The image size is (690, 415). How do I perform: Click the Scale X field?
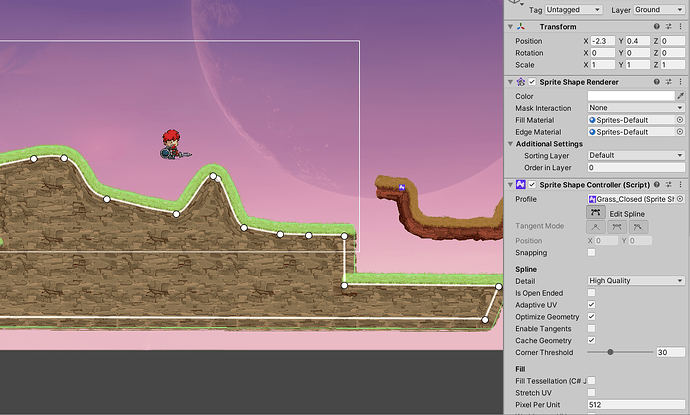tap(602, 65)
